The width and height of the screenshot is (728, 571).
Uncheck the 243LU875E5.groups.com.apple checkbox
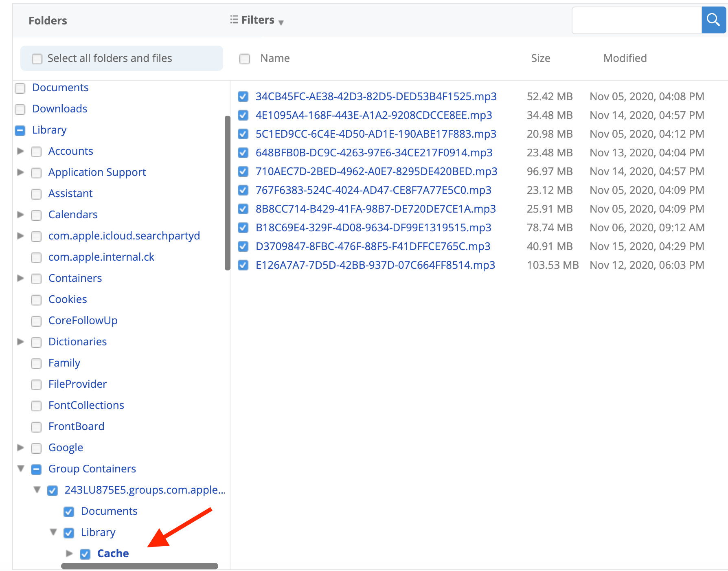coord(53,490)
